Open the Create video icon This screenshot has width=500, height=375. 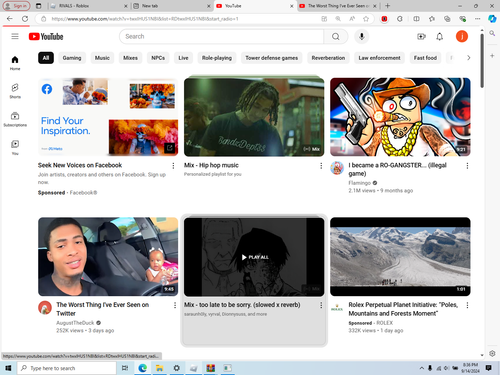pyautogui.click(x=421, y=36)
